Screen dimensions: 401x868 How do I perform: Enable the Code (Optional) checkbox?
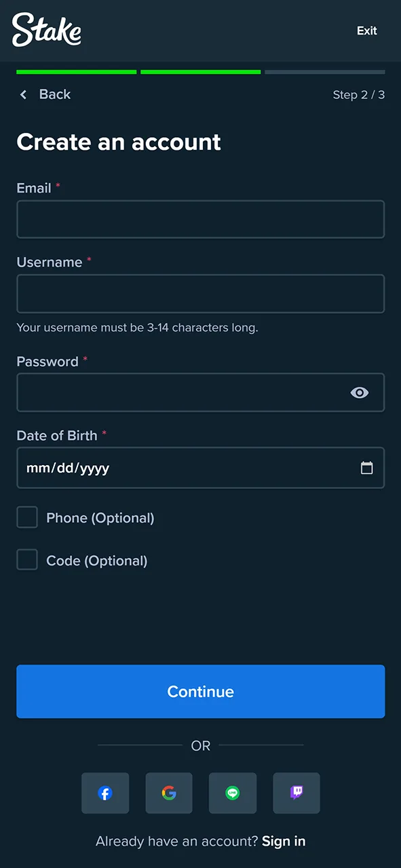pyautogui.click(x=27, y=559)
